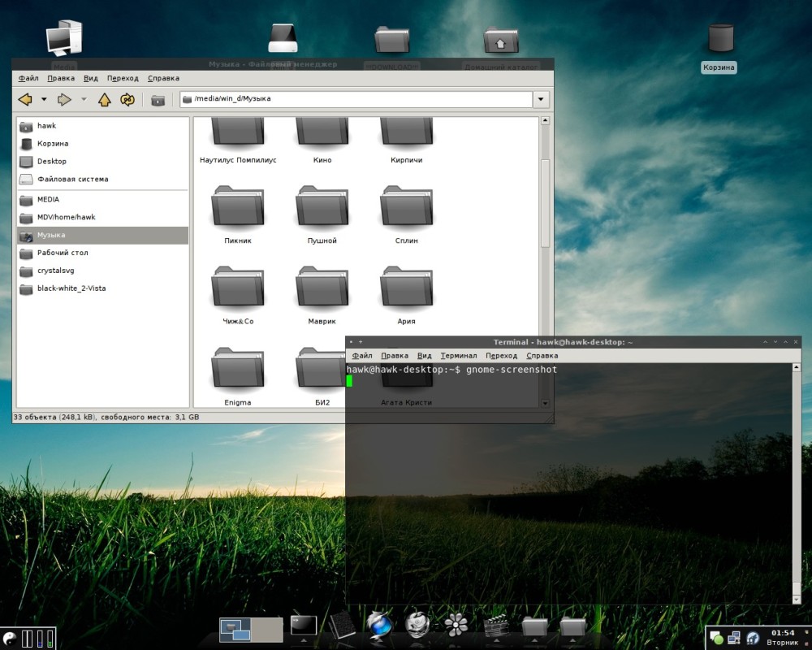
Task: Click file manager scrollbar up arrow
Action: (545, 121)
